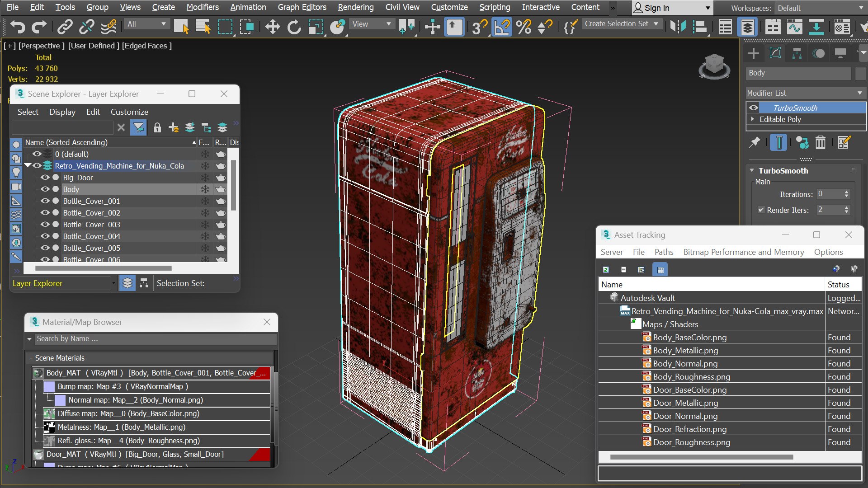
Task: Uncheck the Render Iters checkbox
Action: click(x=761, y=210)
